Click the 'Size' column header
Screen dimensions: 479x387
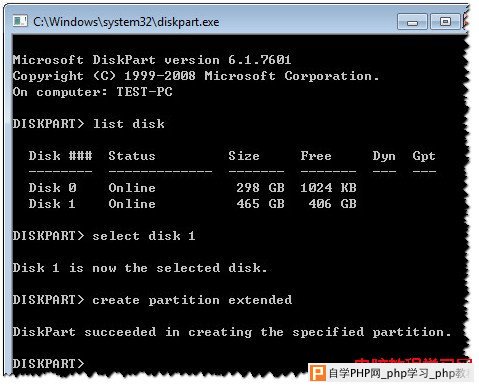tap(244, 156)
